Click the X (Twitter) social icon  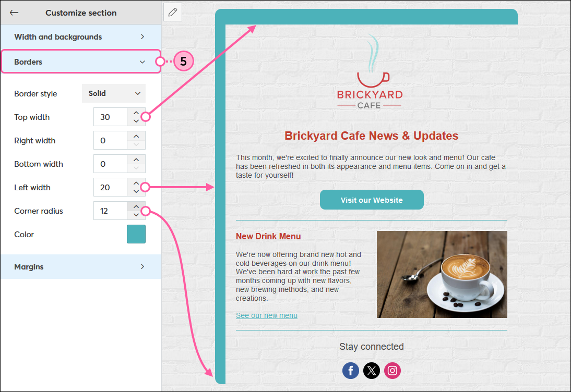click(x=372, y=371)
